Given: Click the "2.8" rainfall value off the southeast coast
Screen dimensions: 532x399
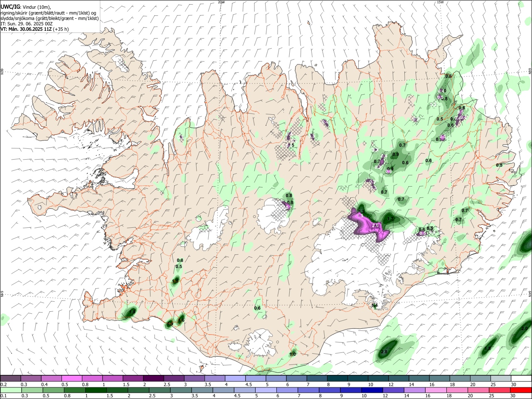Looking at the screenshot, I should click(x=384, y=352).
